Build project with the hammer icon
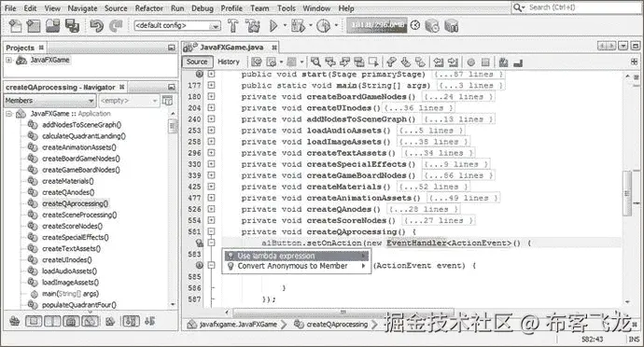Image resolution: width=644 pixels, height=347 pixels. [x=233, y=26]
